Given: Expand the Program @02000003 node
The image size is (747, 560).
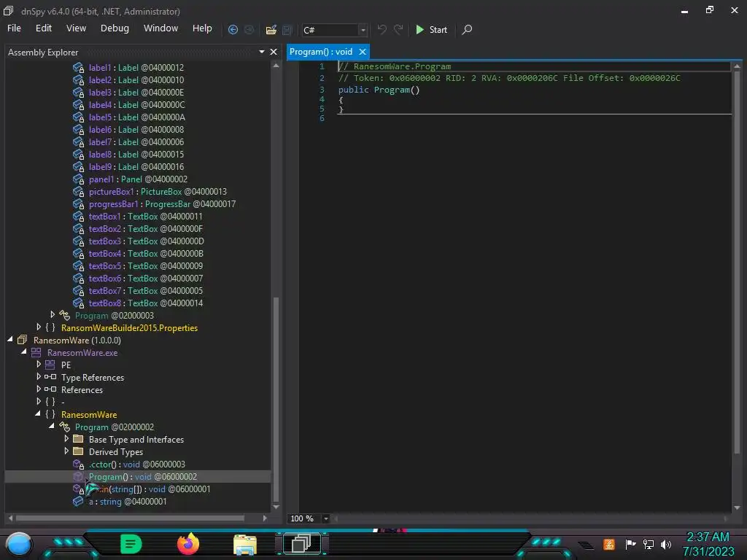Looking at the screenshot, I should (x=53, y=315).
